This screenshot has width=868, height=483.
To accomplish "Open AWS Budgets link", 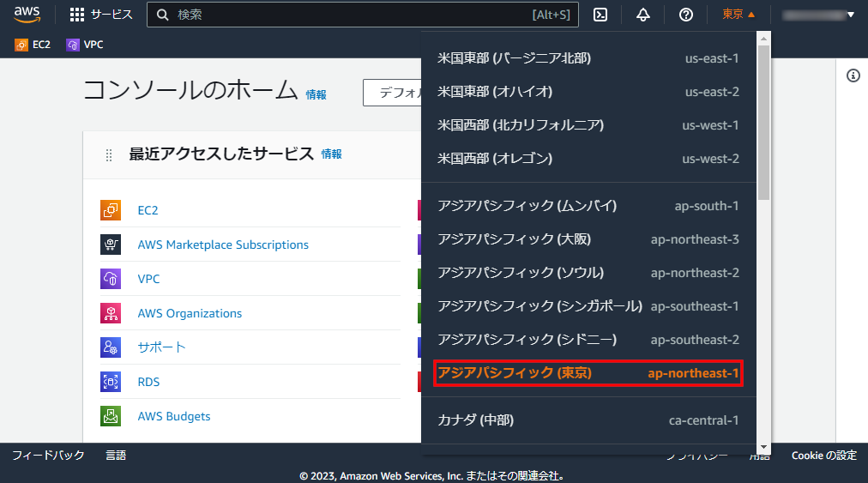I will (x=174, y=417).
